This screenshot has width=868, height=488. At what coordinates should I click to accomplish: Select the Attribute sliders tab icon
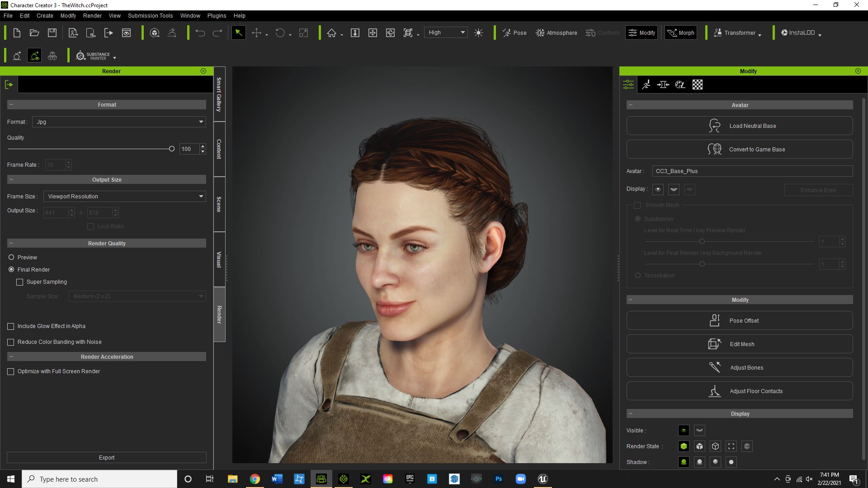click(628, 84)
